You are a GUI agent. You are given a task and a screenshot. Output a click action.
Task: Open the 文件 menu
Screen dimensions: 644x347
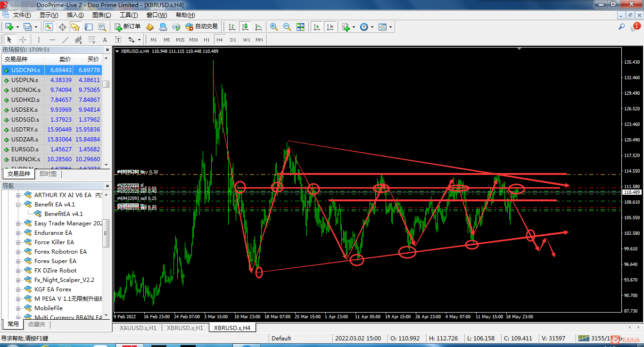[x=22, y=15]
